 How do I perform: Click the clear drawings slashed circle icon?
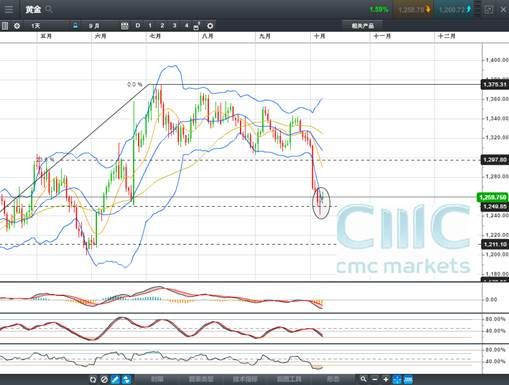[x=104, y=379]
